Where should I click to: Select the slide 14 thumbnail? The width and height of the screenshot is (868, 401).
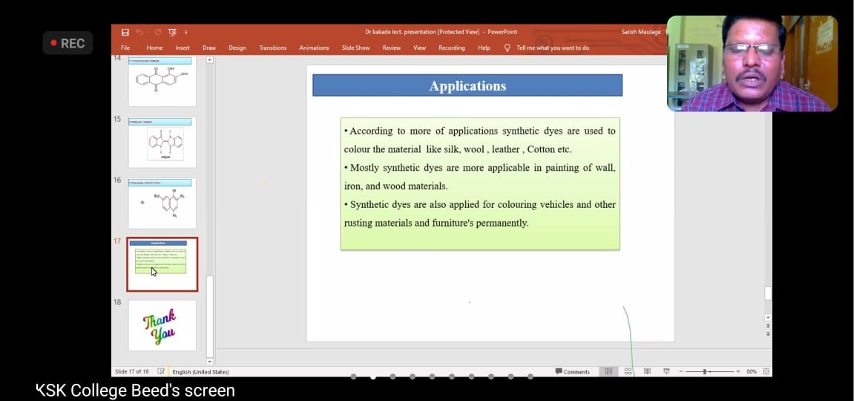(x=162, y=81)
